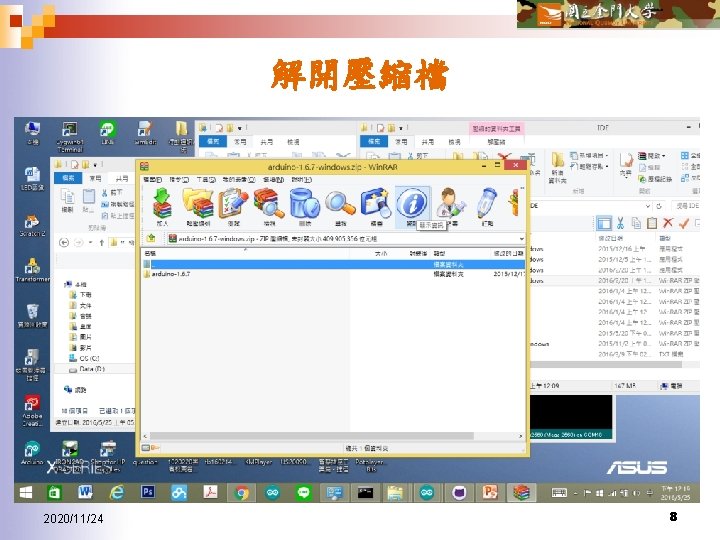720x540 pixels.
Task: Open File tab in left Explorer window
Action: tap(68, 178)
